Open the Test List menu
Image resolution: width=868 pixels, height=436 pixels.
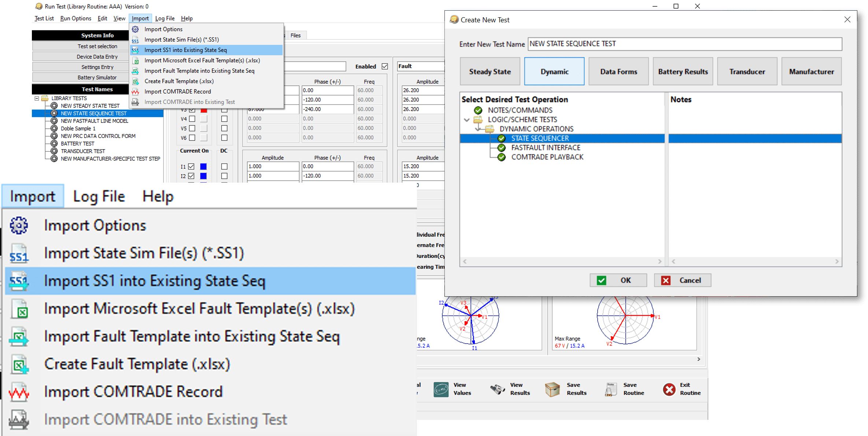pos(44,18)
